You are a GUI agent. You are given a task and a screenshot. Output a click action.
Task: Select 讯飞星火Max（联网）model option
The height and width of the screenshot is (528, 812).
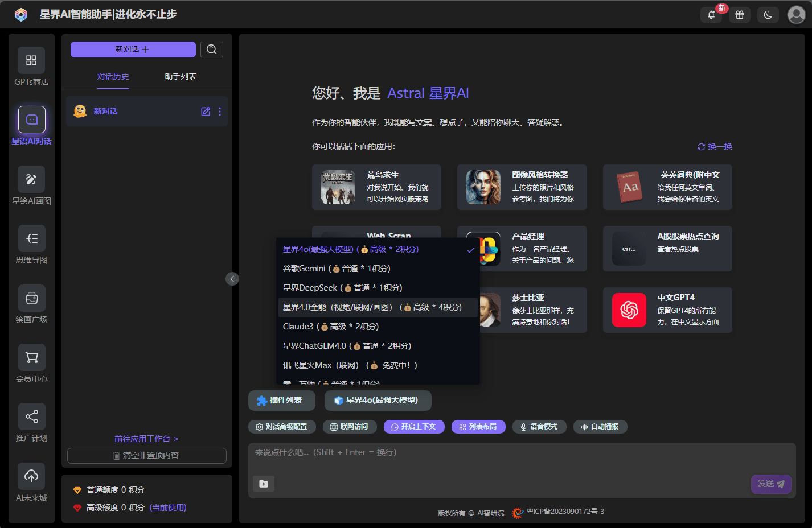click(x=378, y=365)
